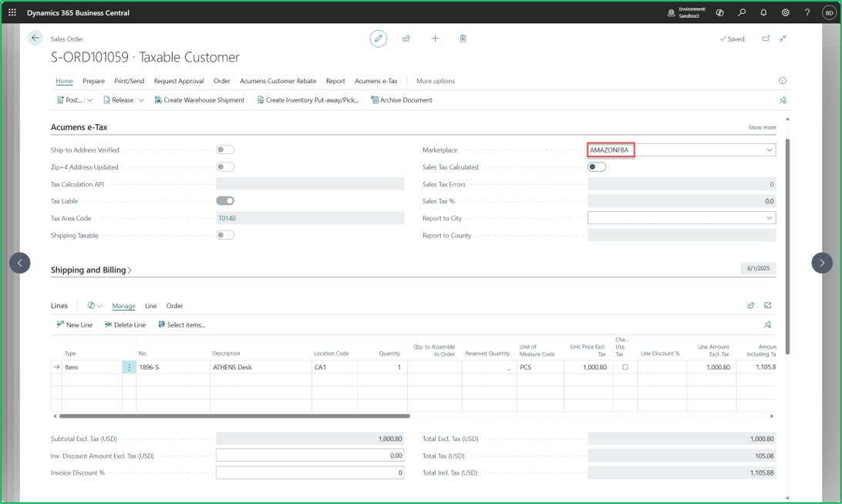Open the FactBox info pane icon
This screenshot has width=842, height=504.
click(x=783, y=80)
